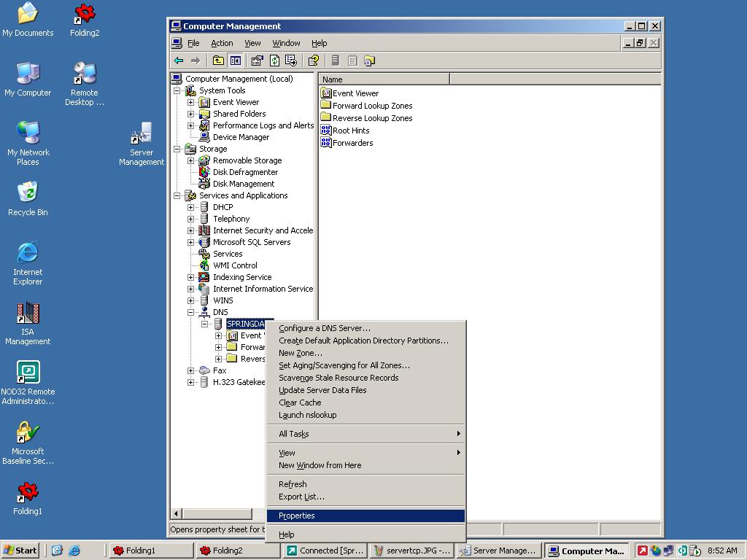Choose Properties from the context menu
This screenshot has width=747, height=560.
click(297, 516)
